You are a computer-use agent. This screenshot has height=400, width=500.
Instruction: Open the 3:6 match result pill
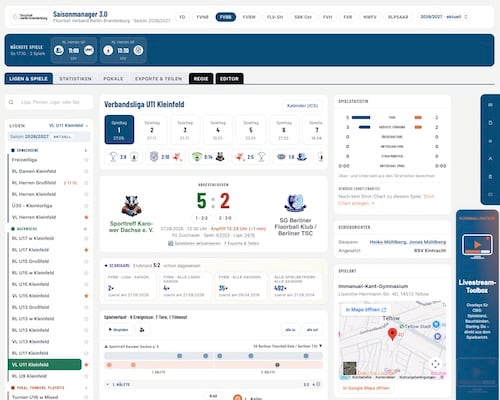tap(123, 157)
